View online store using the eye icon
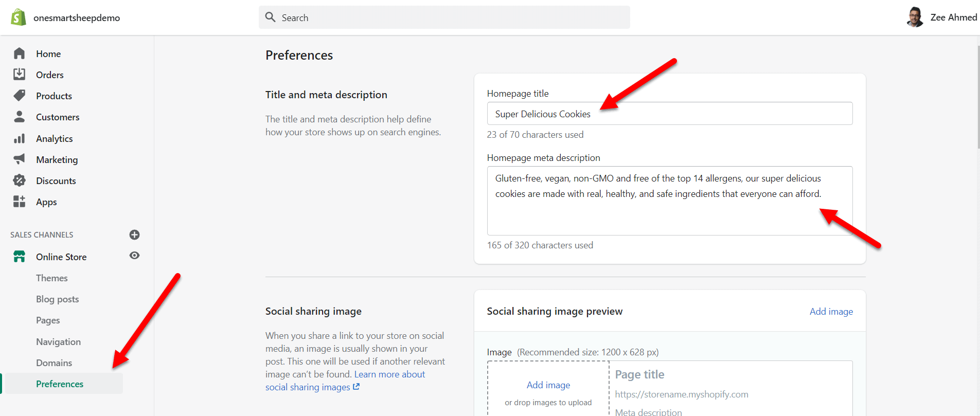The height and width of the screenshot is (416, 980). pyautogui.click(x=134, y=256)
